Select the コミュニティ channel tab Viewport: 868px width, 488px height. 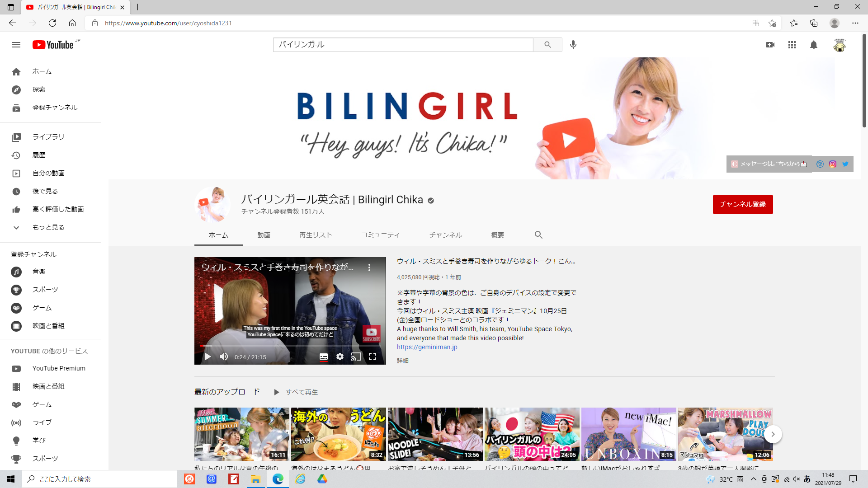pyautogui.click(x=380, y=235)
